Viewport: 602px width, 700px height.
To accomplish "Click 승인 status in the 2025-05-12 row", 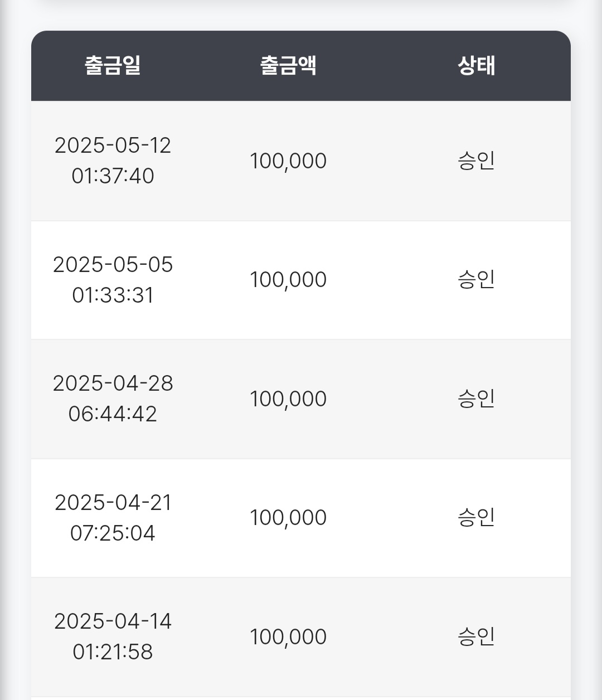I will [477, 161].
